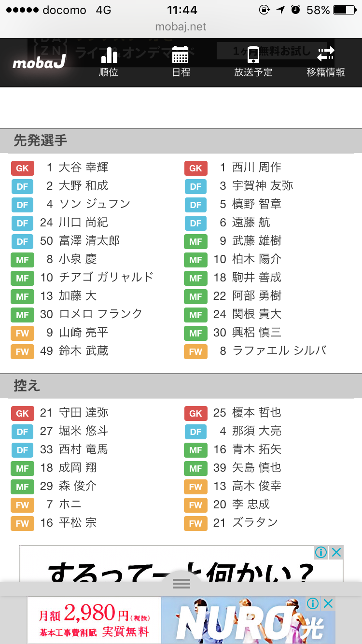Tap the mobaJ logo
Image resolution: width=362 pixels, height=644 pixels.
[x=39, y=63]
